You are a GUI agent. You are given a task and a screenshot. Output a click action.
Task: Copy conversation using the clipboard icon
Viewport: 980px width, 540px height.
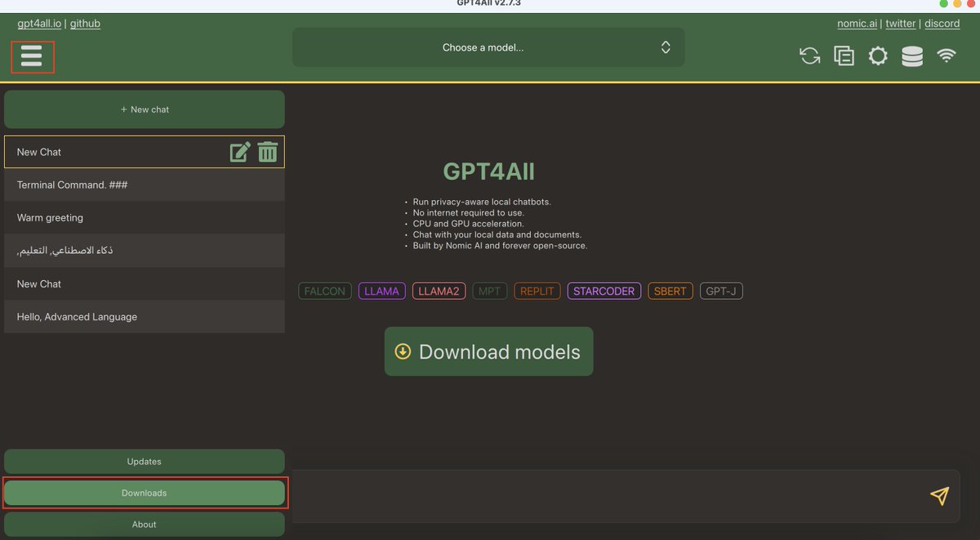click(844, 56)
